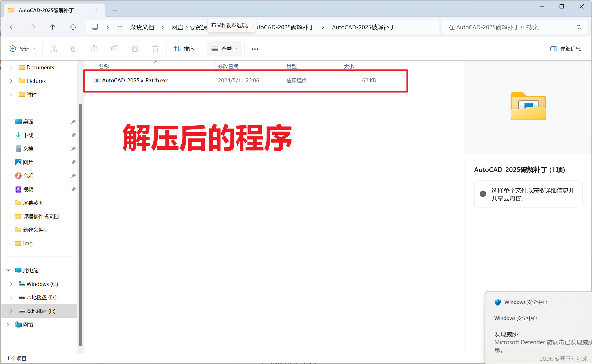Image resolution: width=592 pixels, height=364 pixels.
Task: Expand the Windows (C:) drive node
Action: pyautogui.click(x=11, y=284)
